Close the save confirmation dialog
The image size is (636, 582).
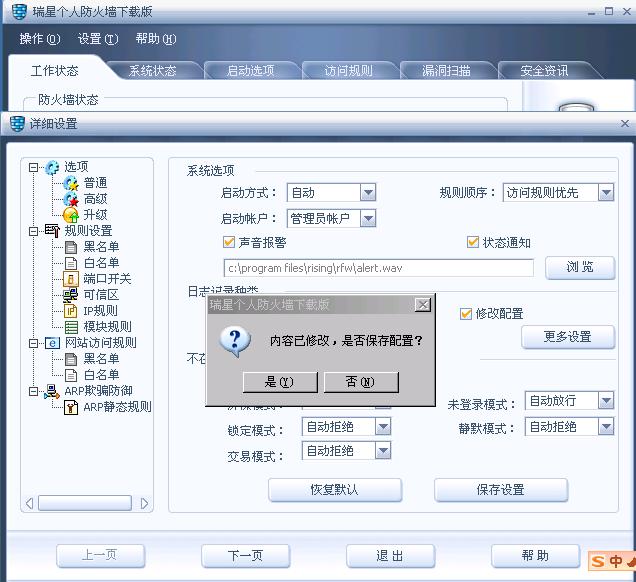pyautogui.click(x=423, y=305)
